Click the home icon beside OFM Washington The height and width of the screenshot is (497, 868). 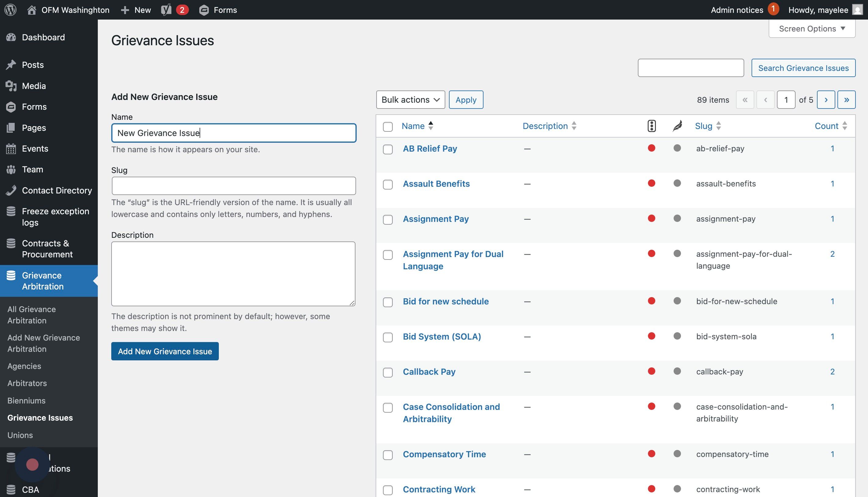[32, 10]
